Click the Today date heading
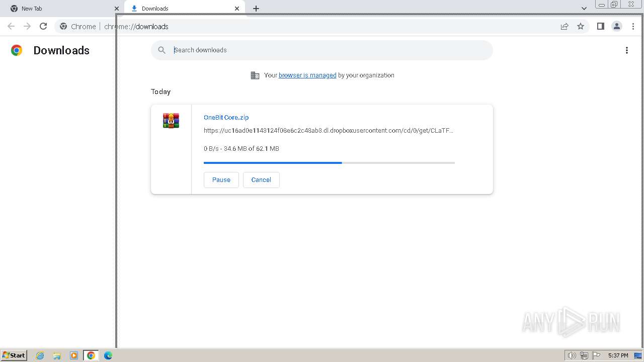 (161, 92)
